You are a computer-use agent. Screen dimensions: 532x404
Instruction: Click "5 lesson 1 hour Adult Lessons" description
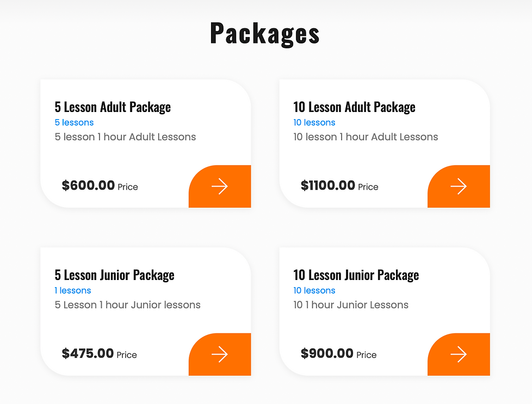[x=125, y=137]
